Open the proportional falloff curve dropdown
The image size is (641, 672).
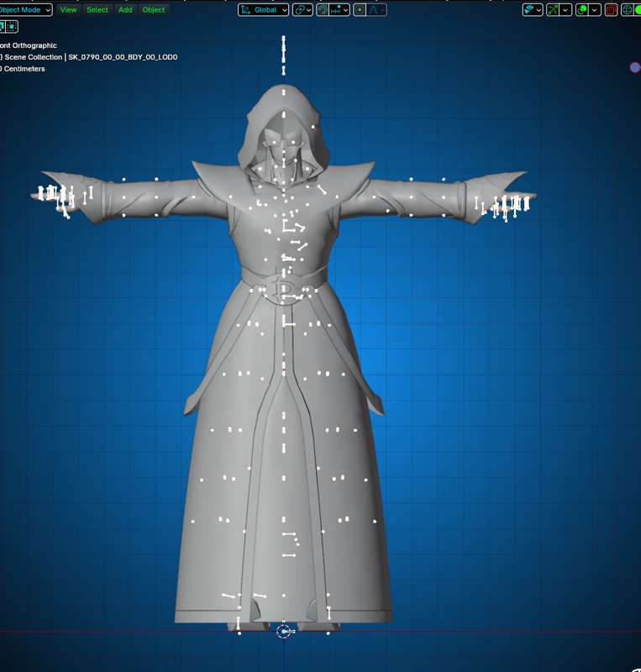[377, 10]
